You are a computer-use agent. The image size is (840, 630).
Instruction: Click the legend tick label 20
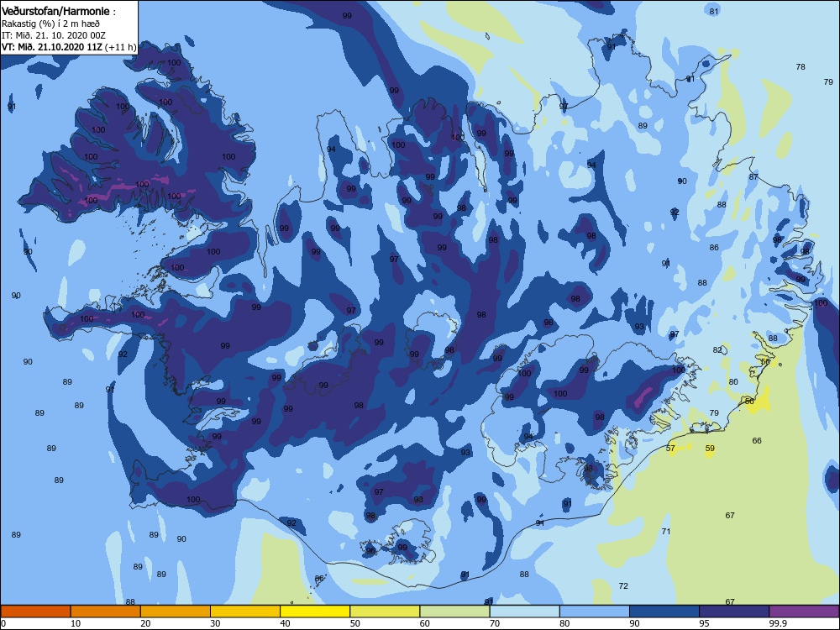(145, 623)
